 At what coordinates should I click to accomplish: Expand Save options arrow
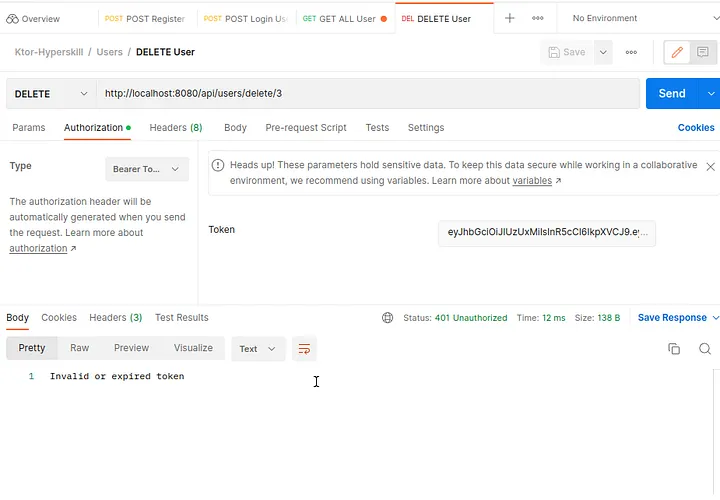click(603, 52)
